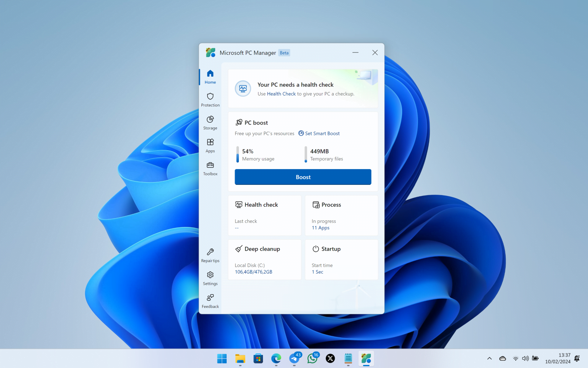Open the Process card

341,215
